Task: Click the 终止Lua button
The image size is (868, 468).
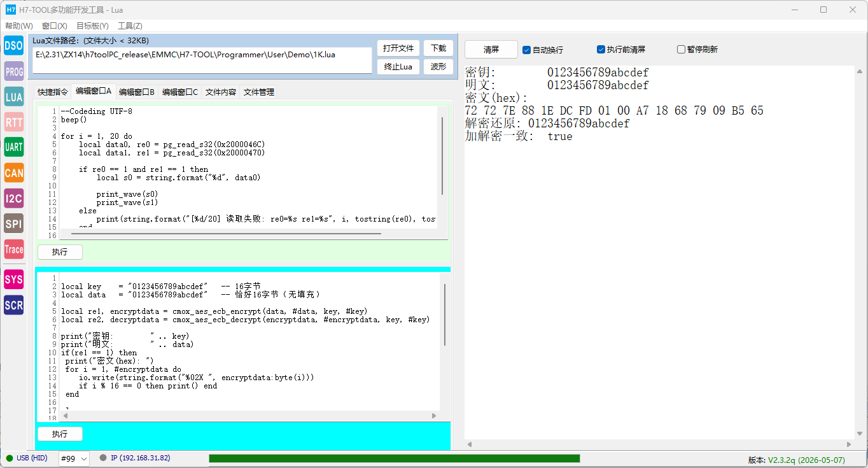Action: 398,67
